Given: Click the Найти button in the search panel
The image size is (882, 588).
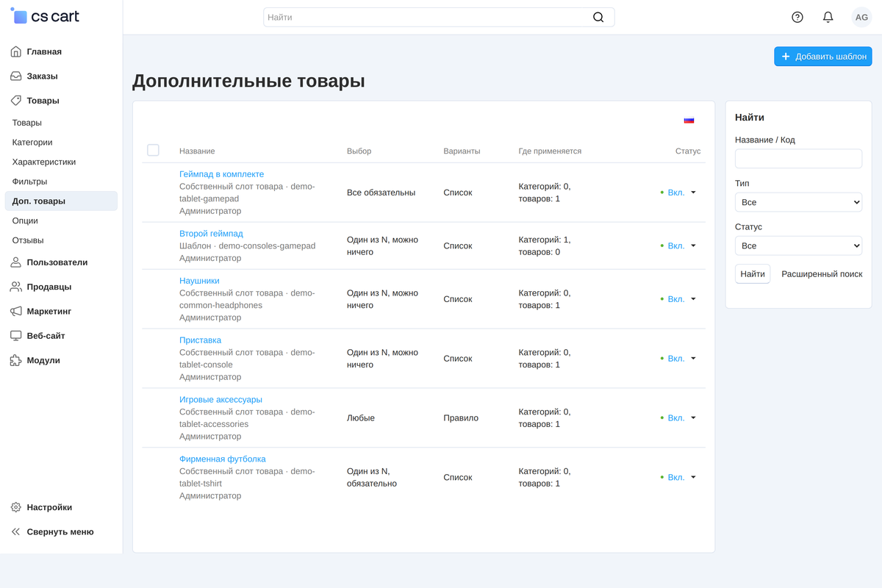Looking at the screenshot, I should (x=753, y=274).
